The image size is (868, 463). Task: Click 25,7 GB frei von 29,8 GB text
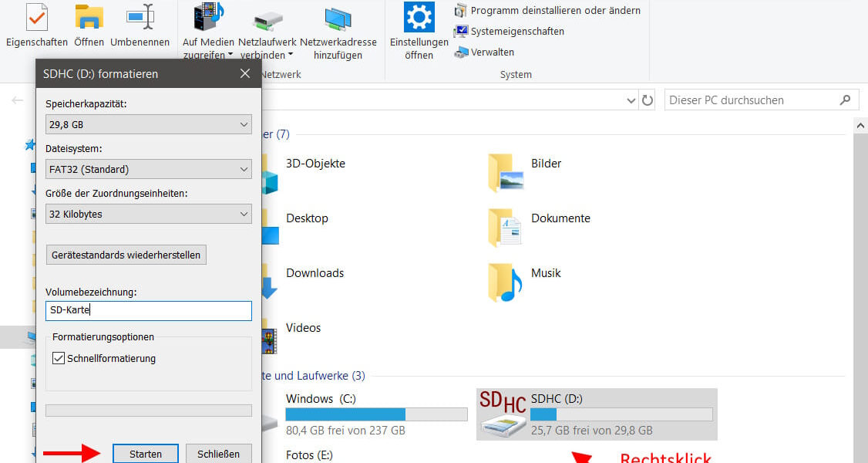[592, 431]
